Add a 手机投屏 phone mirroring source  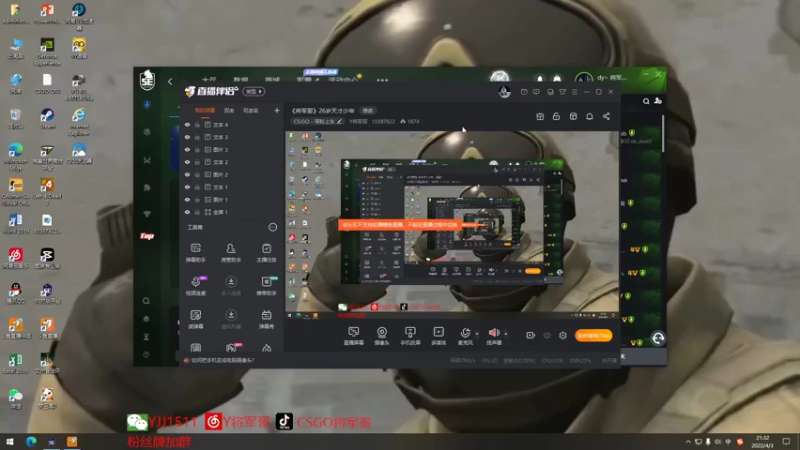410,336
